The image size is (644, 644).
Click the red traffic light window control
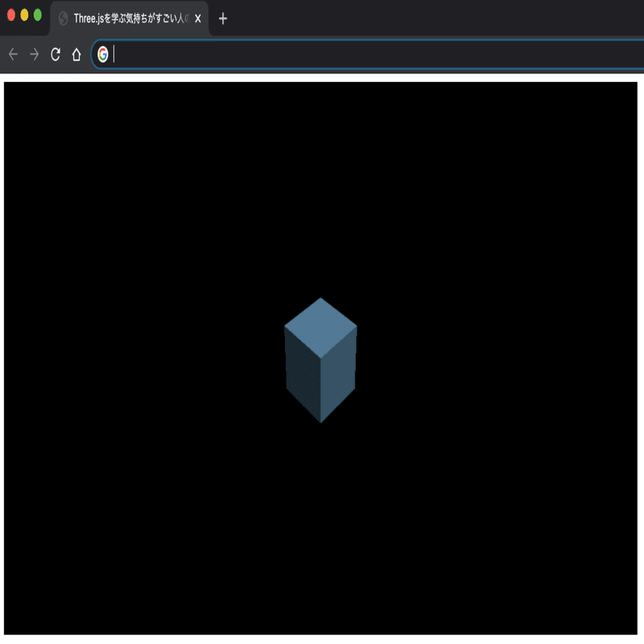pyautogui.click(x=11, y=13)
